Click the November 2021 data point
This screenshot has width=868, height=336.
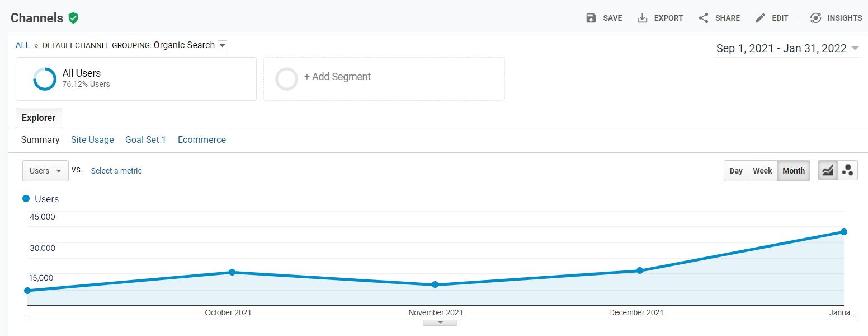point(435,284)
